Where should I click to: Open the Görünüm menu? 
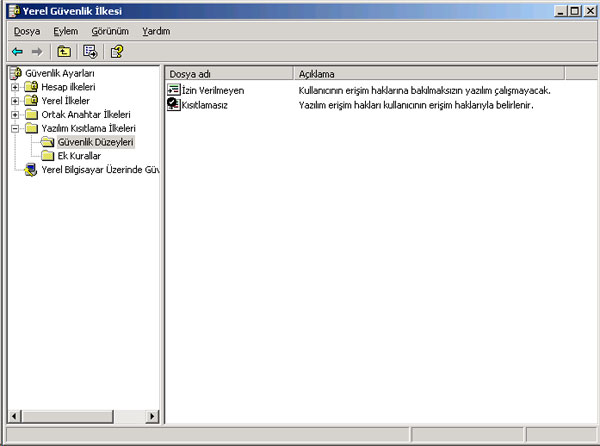(x=110, y=31)
